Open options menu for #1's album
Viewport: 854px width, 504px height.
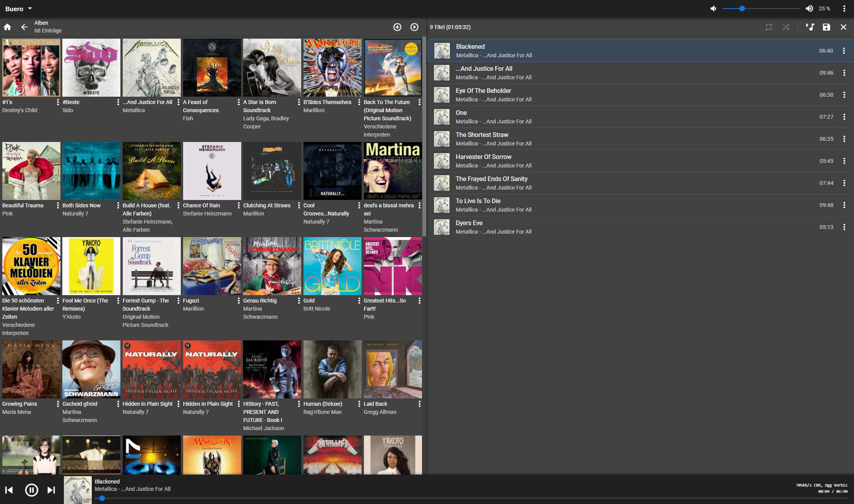(58, 102)
